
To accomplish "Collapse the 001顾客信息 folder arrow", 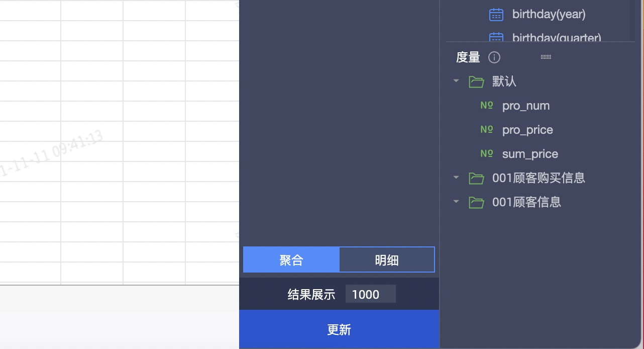I will pos(456,202).
